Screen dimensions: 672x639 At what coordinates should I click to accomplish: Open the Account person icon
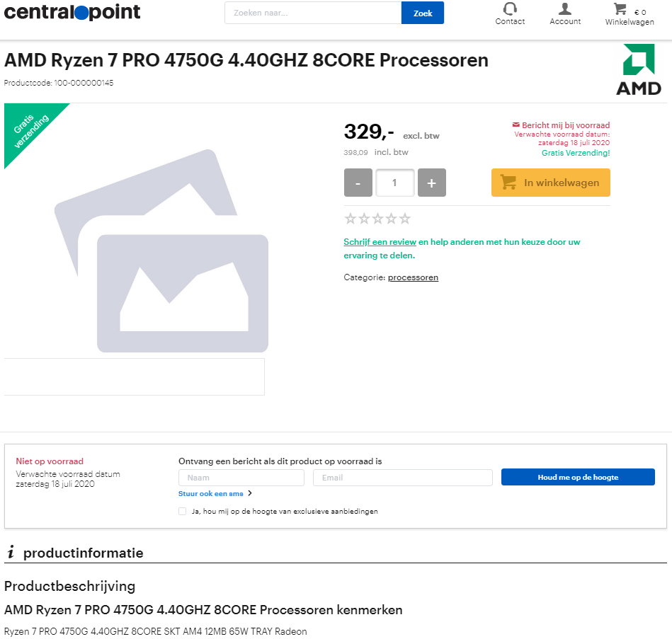565,8
